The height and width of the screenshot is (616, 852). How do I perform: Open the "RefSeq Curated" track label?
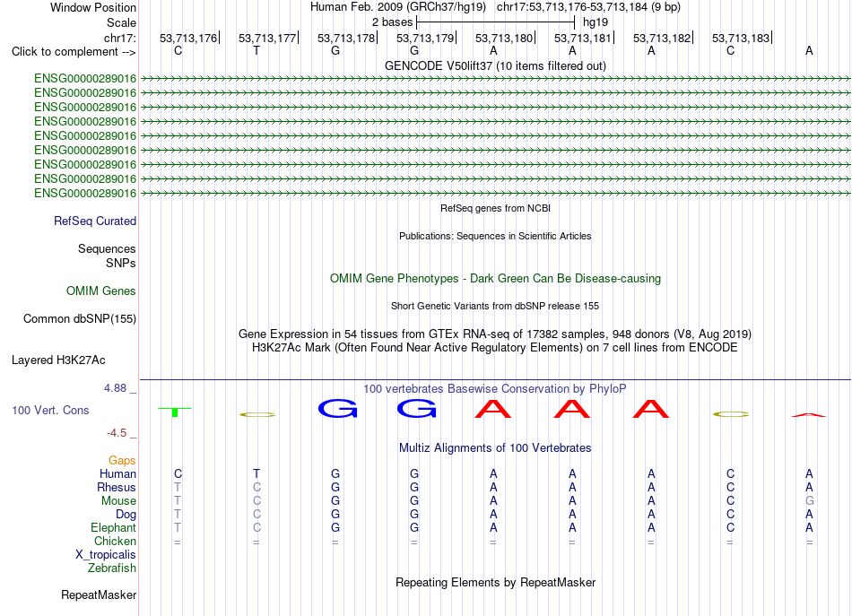(95, 221)
